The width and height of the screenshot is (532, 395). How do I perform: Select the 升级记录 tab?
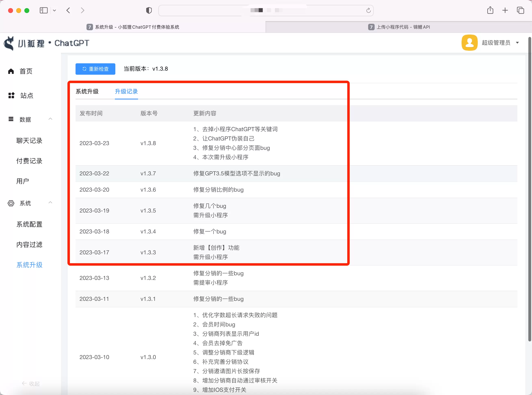point(126,91)
